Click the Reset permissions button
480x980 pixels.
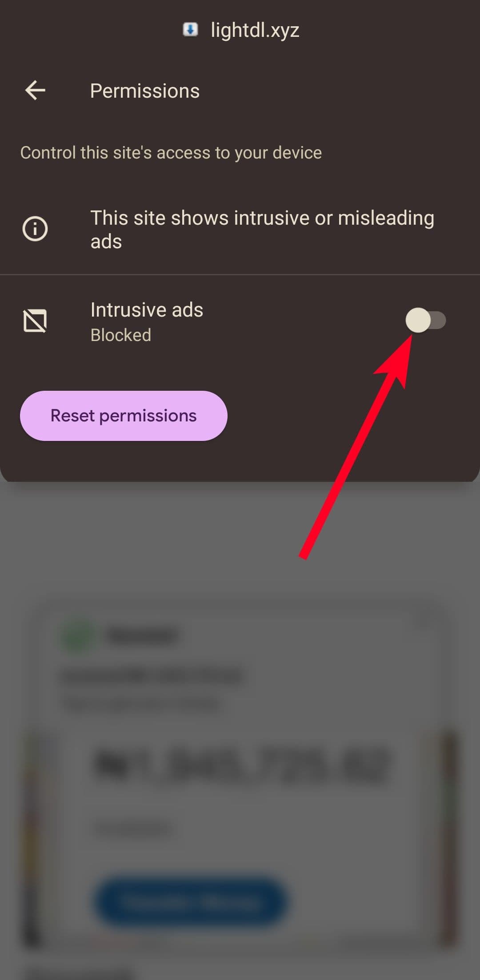(x=124, y=416)
